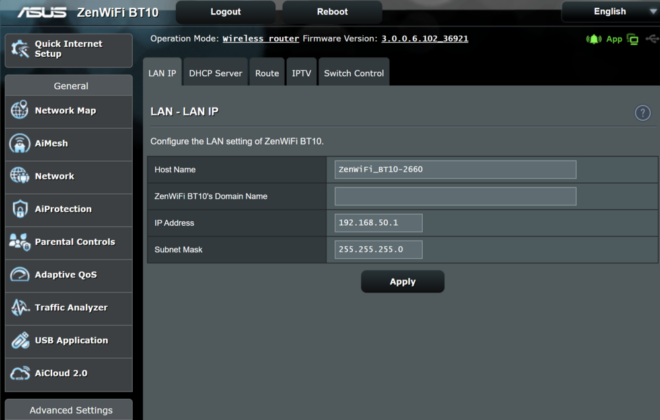Click the Configure the LAN setting description
Viewport: 660px width, 420px height.
(x=237, y=141)
